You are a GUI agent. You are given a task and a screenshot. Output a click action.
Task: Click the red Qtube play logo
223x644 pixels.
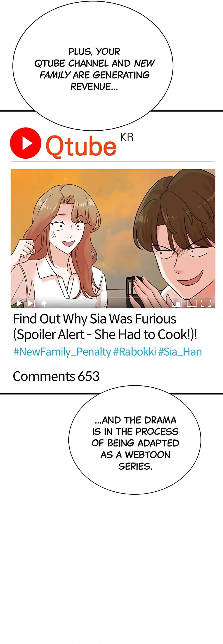[26, 143]
